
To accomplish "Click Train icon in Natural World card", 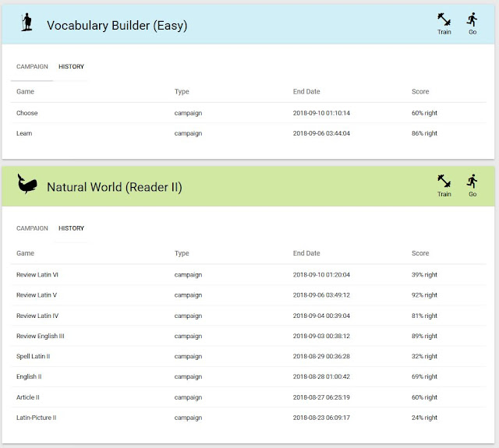I will click(x=444, y=182).
